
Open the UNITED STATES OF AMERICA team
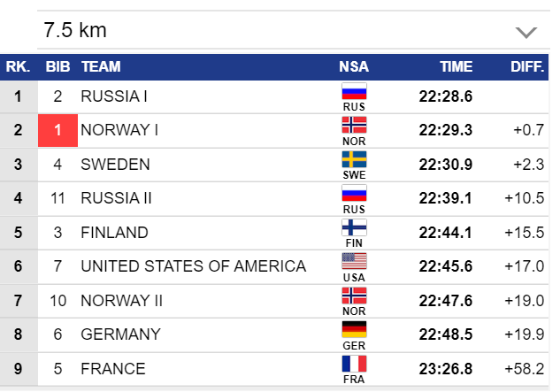tap(193, 266)
